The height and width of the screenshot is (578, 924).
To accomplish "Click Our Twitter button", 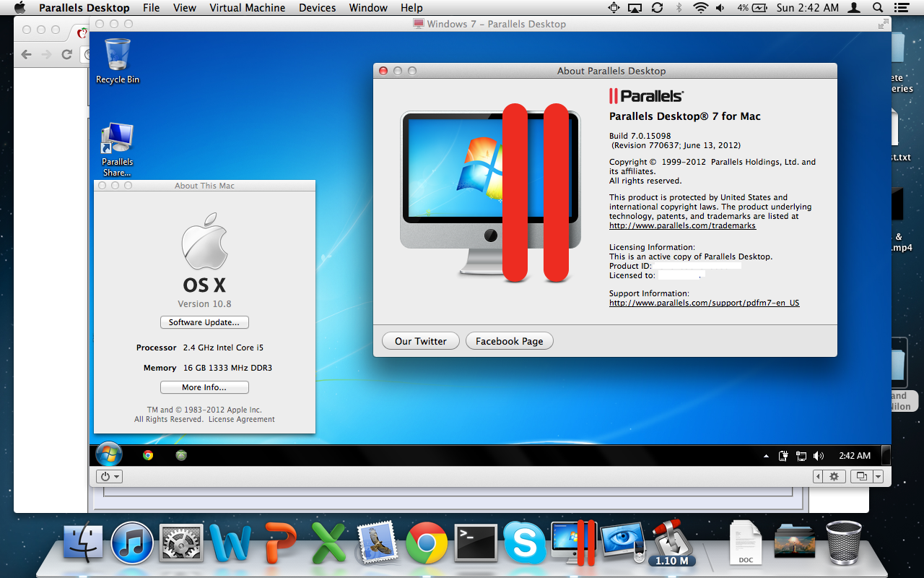I will (x=421, y=341).
